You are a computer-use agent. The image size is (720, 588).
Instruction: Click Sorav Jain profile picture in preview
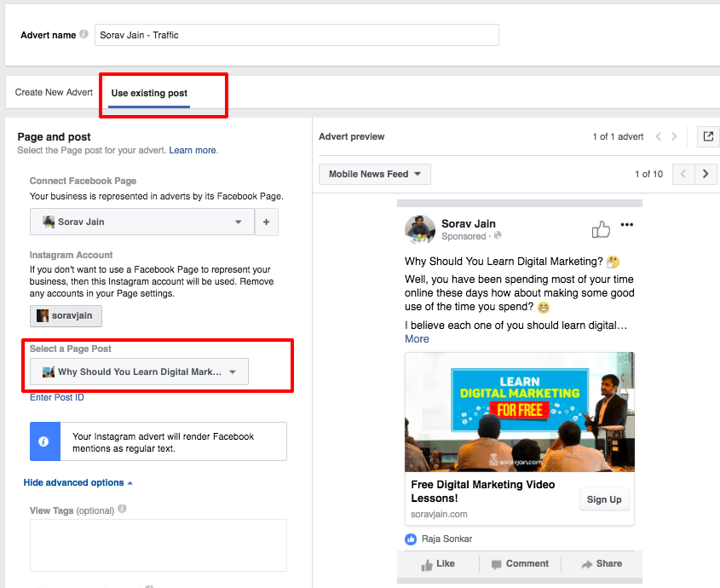pyautogui.click(x=420, y=230)
